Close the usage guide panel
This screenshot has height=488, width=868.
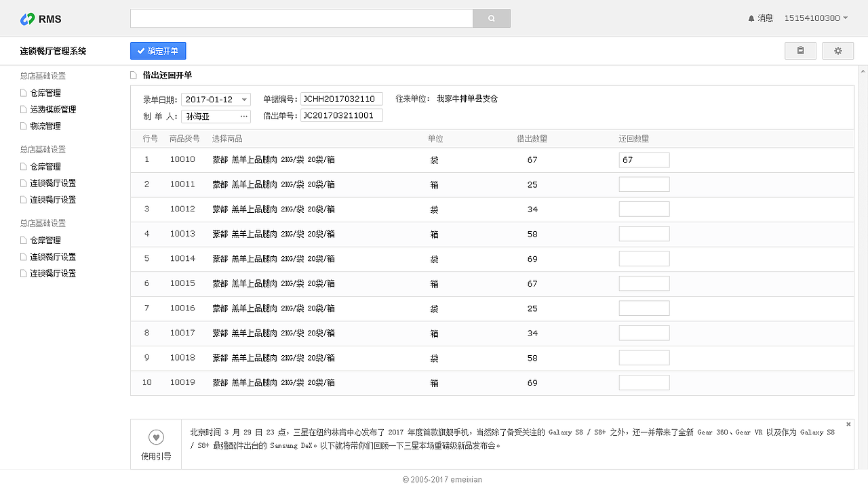click(848, 424)
